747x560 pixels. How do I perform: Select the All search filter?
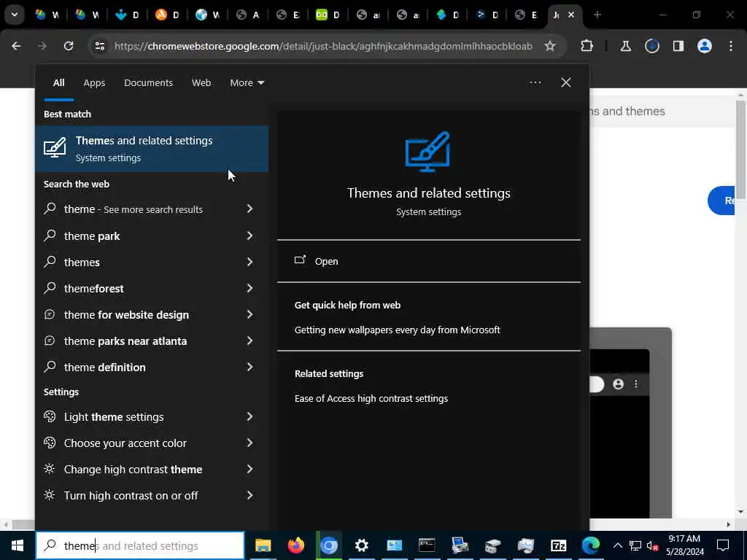pos(58,82)
